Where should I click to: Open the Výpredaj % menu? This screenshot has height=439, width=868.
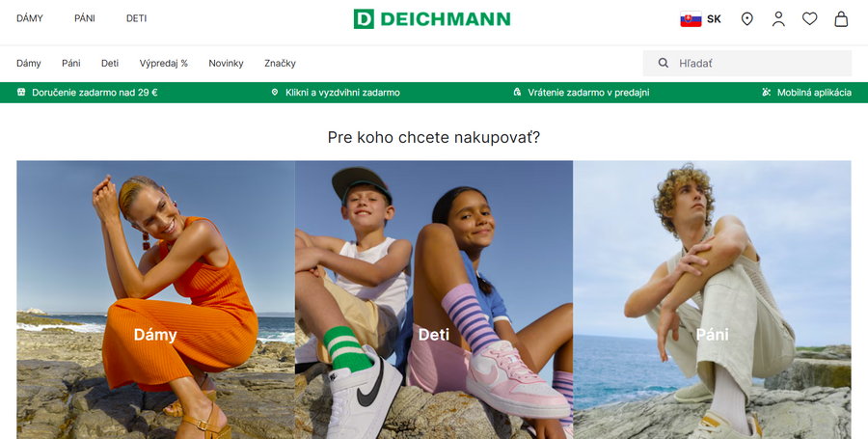163,63
